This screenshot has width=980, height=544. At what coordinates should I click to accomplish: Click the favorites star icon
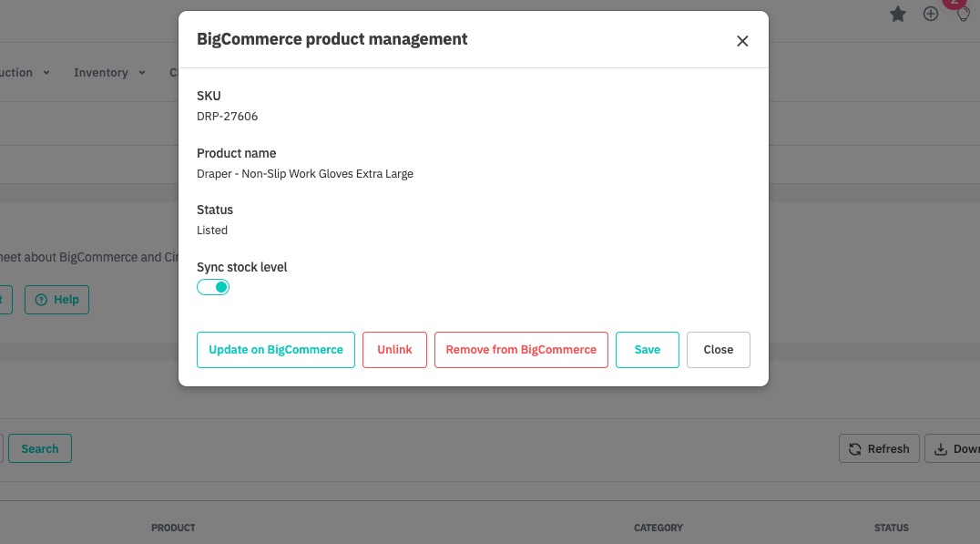point(898,14)
